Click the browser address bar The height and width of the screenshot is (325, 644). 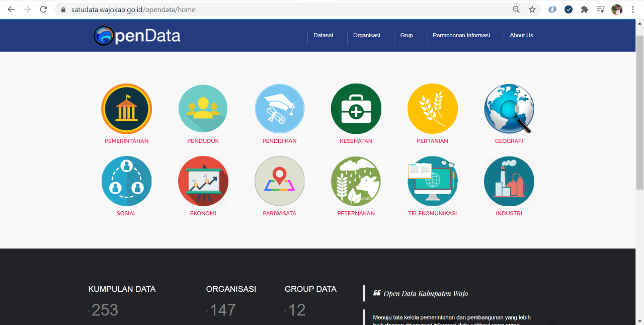282,10
